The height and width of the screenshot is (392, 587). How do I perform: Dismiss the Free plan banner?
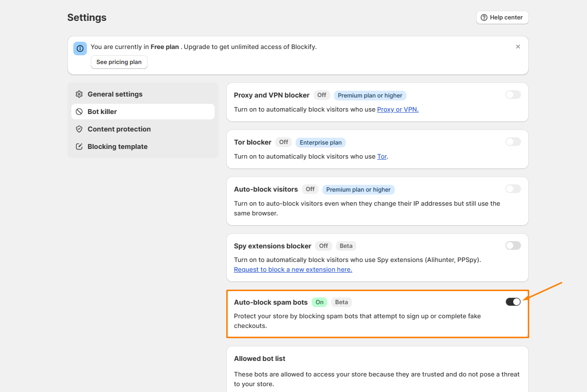point(518,47)
